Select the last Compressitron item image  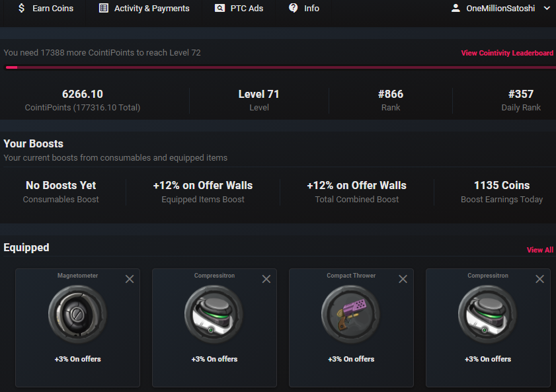488,314
